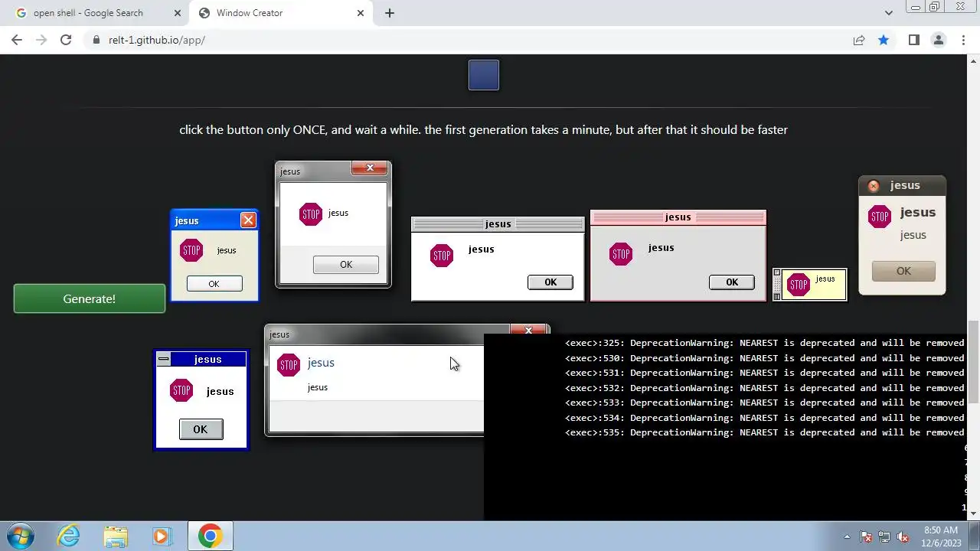Click the blue jesus heading in the large dialog
The width and height of the screenshot is (980, 551).
click(321, 363)
